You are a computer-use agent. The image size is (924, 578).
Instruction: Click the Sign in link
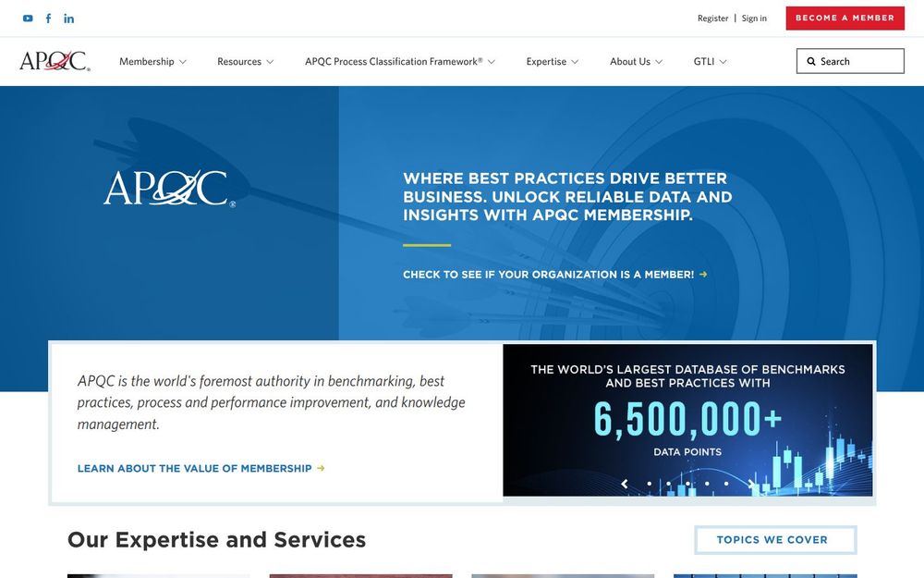point(754,18)
